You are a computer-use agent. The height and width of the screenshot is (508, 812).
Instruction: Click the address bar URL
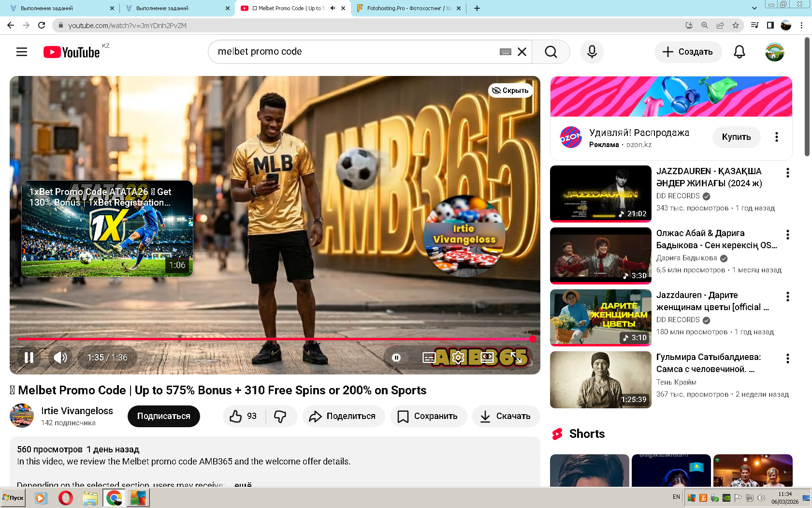(127, 26)
